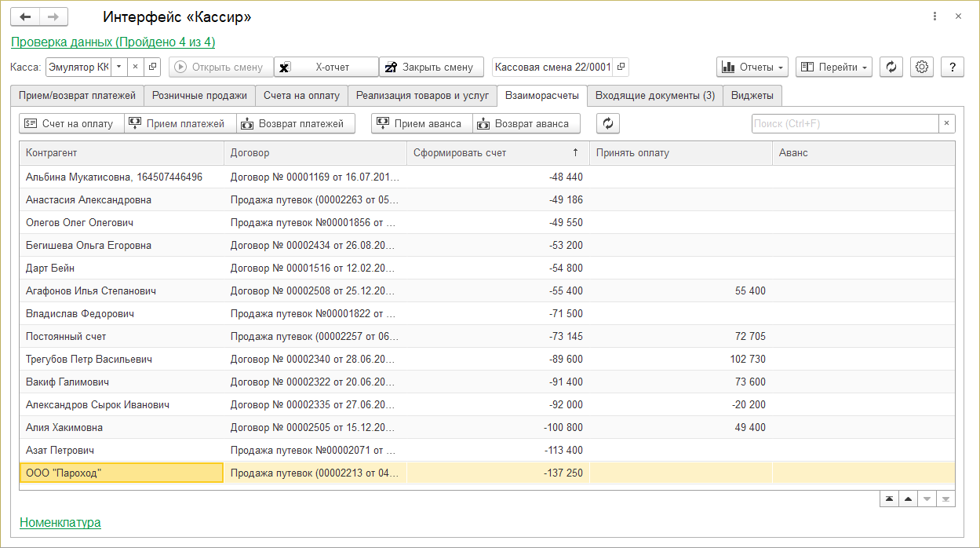This screenshot has height=548, width=980.
Task: Click the Закрыть смену button
Action: 430,67
